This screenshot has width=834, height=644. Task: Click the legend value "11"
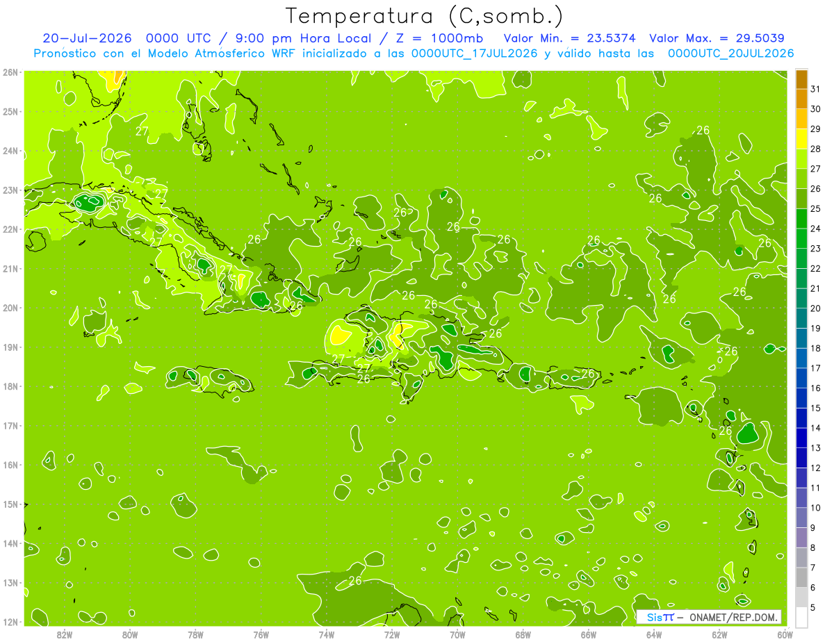815,488
